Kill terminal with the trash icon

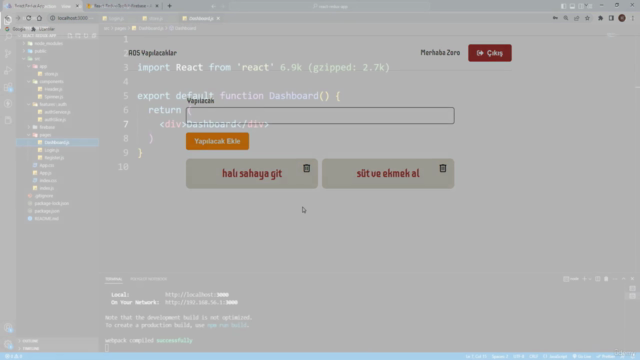click(x=606, y=279)
